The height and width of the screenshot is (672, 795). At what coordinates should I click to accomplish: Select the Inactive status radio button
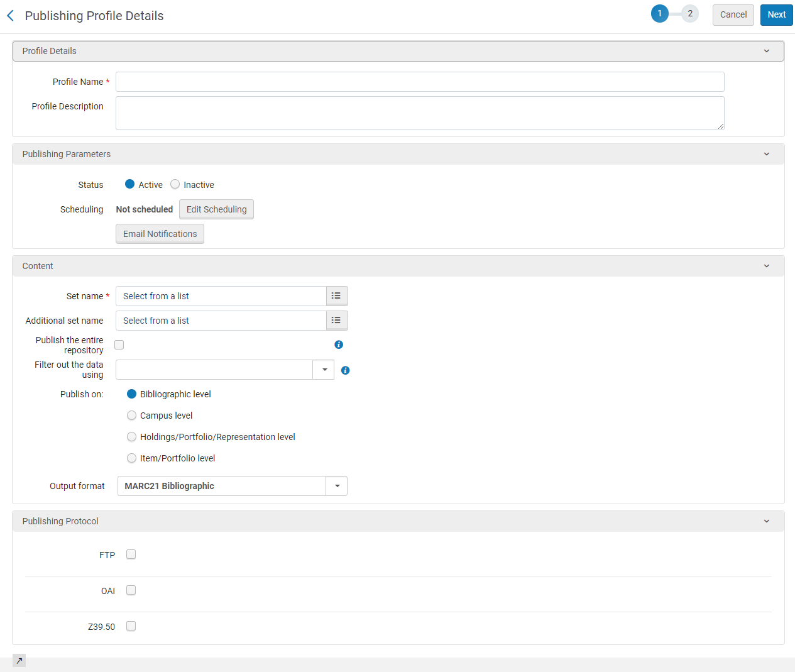[x=175, y=184]
